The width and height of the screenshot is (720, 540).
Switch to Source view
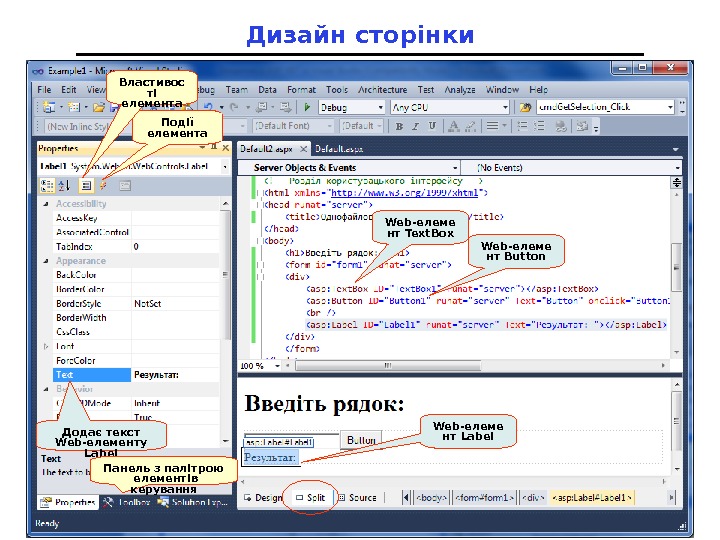pos(357,498)
